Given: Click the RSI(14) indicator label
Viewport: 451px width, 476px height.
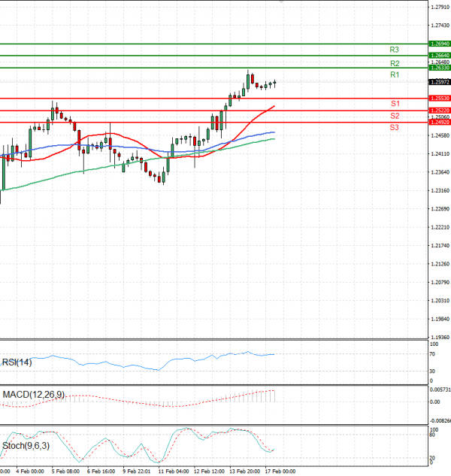Looking at the screenshot, I should [x=17, y=362].
